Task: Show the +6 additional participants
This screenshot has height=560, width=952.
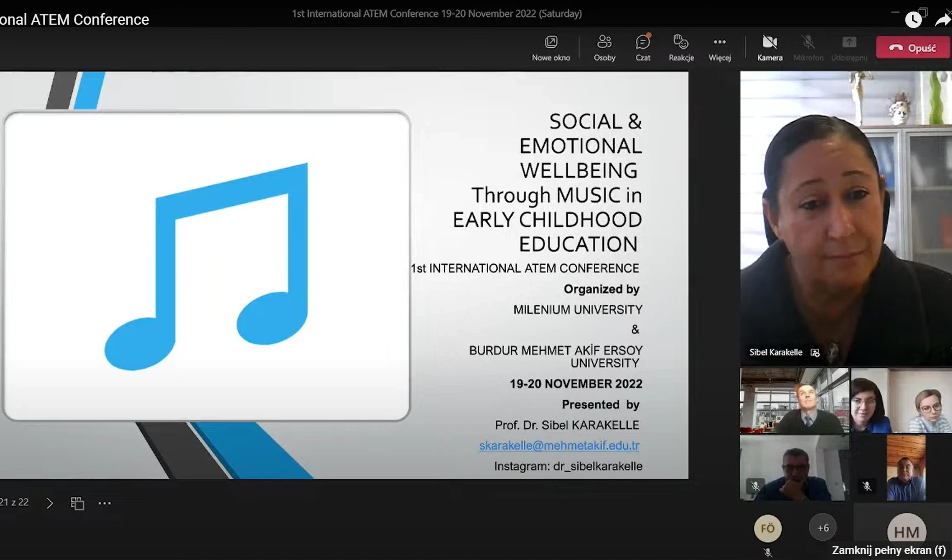Action: (823, 528)
